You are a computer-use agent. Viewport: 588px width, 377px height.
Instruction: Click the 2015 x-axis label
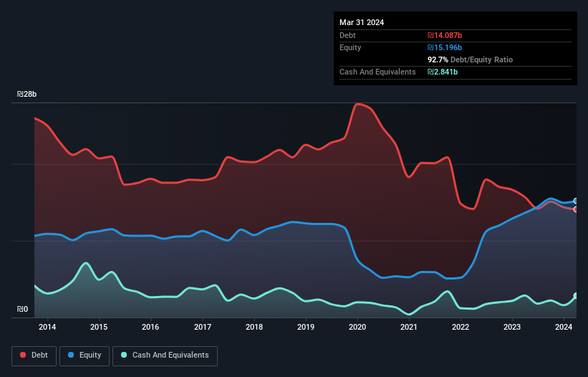coord(99,327)
